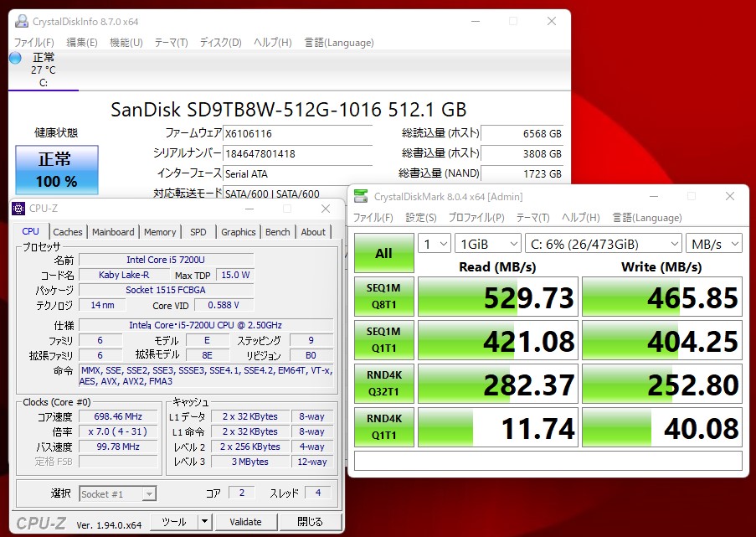
Task: Open the MB/s unit dropdown
Action: coord(713,244)
